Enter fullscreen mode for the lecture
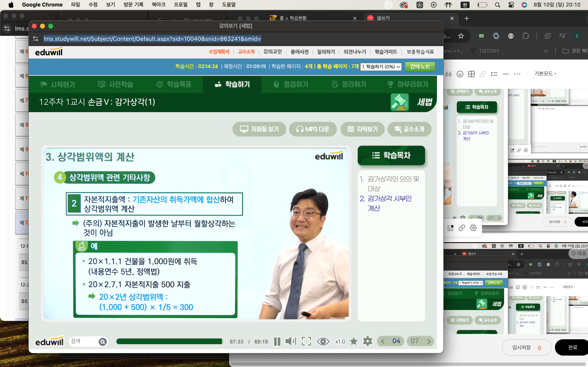The width and height of the screenshot is (588, 367). pyautogui.click(x=306, y=342)
